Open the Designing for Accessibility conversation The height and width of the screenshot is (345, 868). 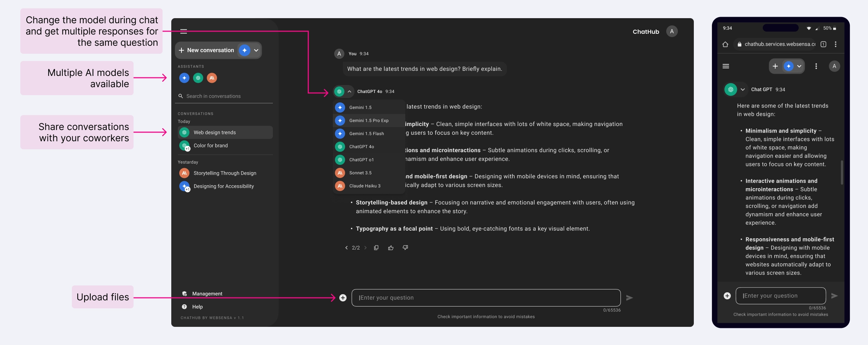pyautogui.click(x=225, y=186)
